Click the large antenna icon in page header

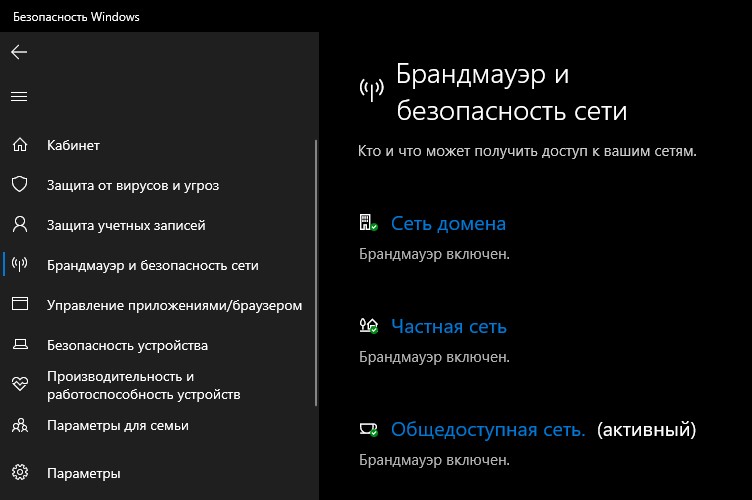372,90
